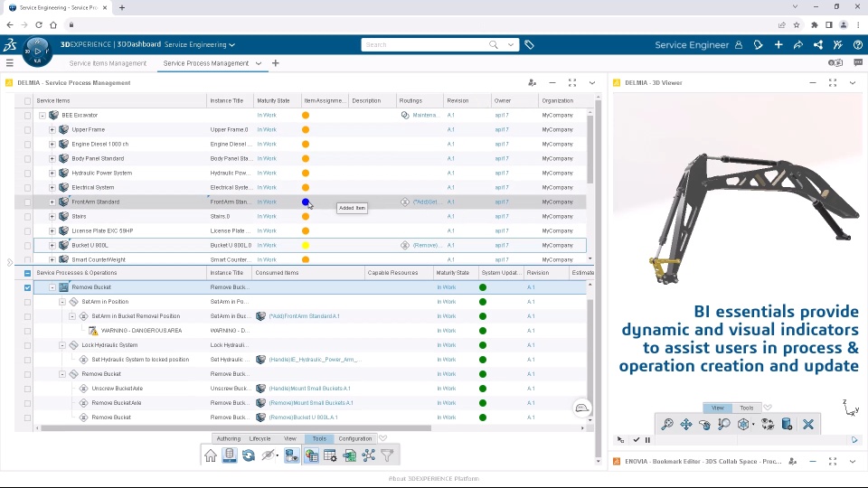Open the (Remove)Bucket U 800L A.1 link

(x=304, y=418)
